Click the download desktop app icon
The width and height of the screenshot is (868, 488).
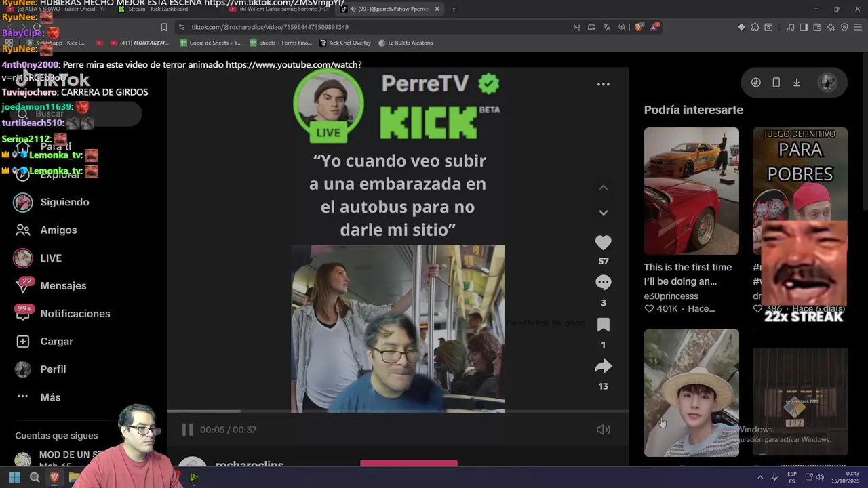(796, 83)
